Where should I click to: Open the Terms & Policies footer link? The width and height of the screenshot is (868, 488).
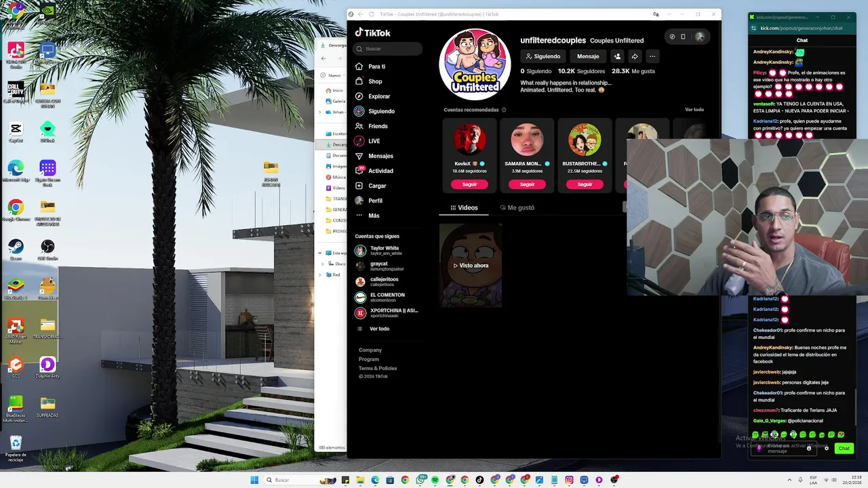[378, 368]
